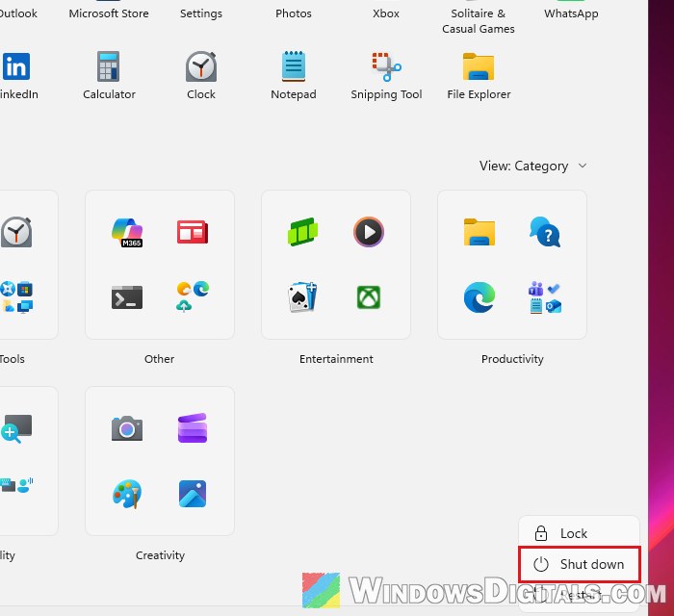674x616 pixels.
Task: Click the Settings app label
Action: click(201, 13)
